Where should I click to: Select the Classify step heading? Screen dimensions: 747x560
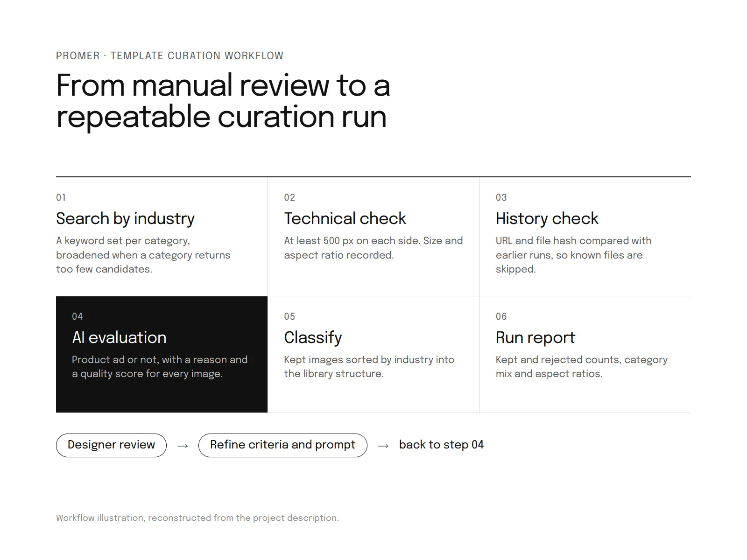click(313, 338)
